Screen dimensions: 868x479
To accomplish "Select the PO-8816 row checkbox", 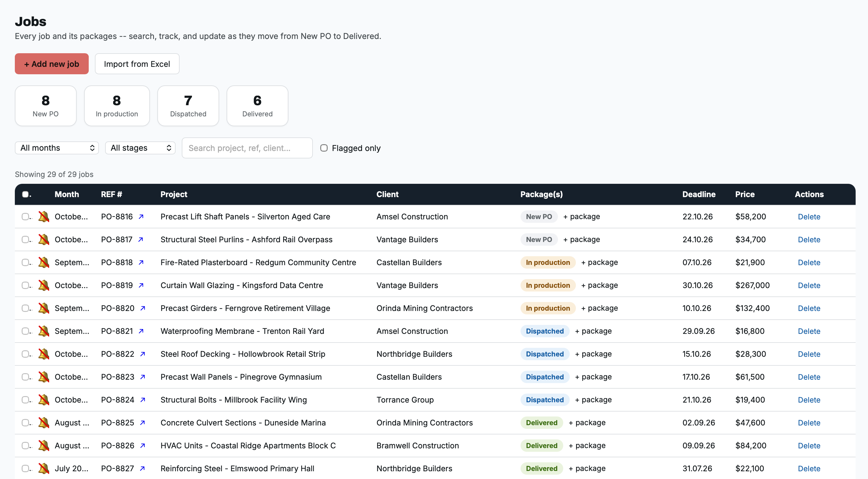I will coord(25,217).
